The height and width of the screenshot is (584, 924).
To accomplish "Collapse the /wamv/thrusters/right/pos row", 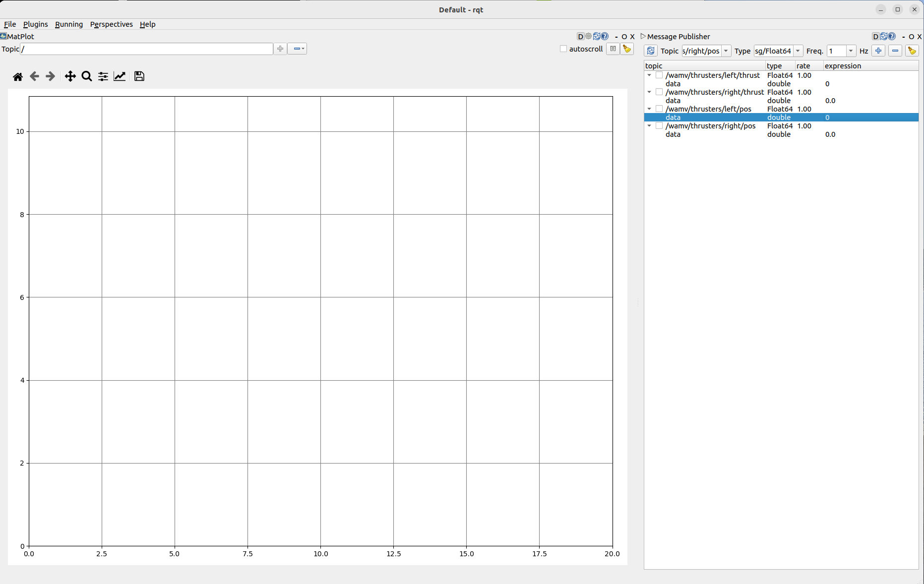I will 649,126.
